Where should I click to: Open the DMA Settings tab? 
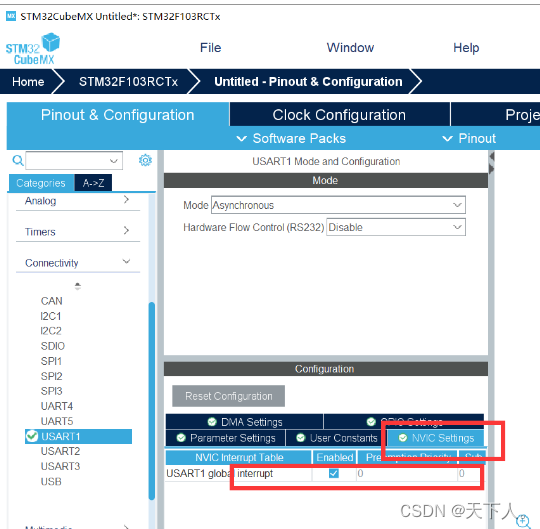245,422
